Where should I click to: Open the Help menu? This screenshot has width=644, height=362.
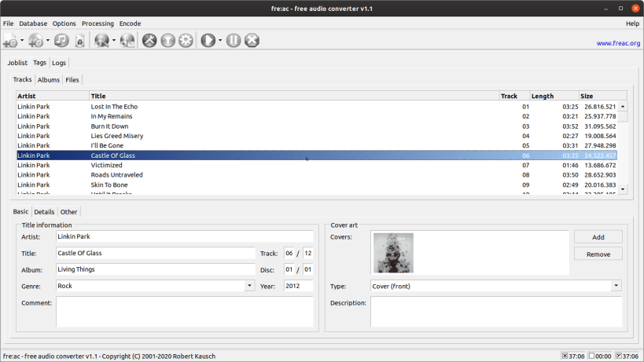(632, 24)
